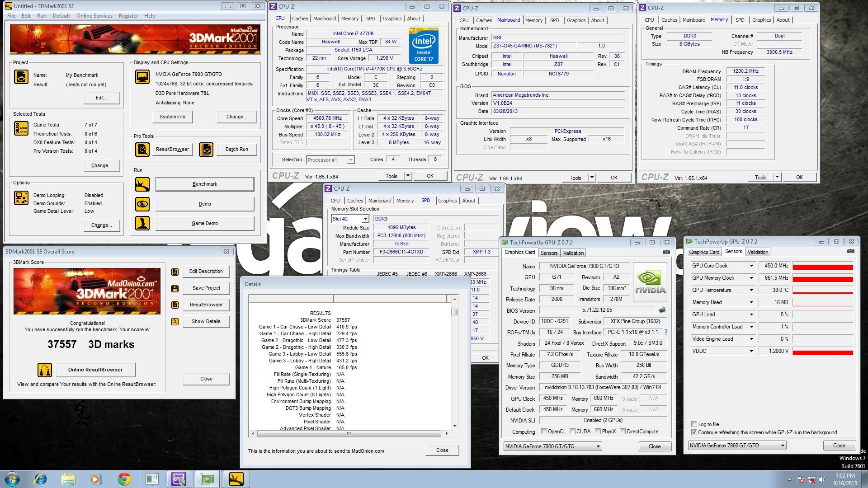Click the Details horizontal scrollbar

point(349,433)
